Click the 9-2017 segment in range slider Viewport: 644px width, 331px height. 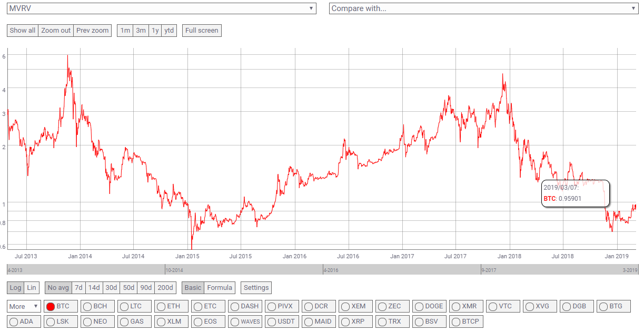(x=559, y=269)
